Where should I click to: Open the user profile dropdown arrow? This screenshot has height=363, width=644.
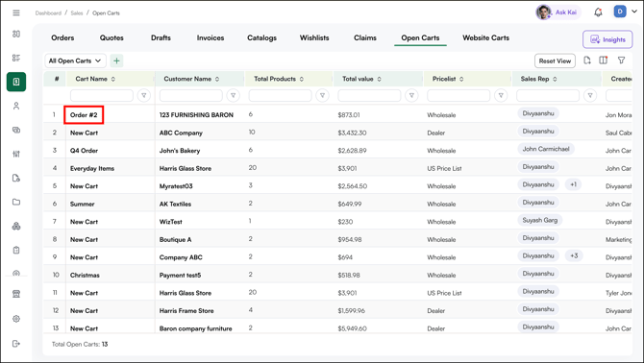coord(634,12)
